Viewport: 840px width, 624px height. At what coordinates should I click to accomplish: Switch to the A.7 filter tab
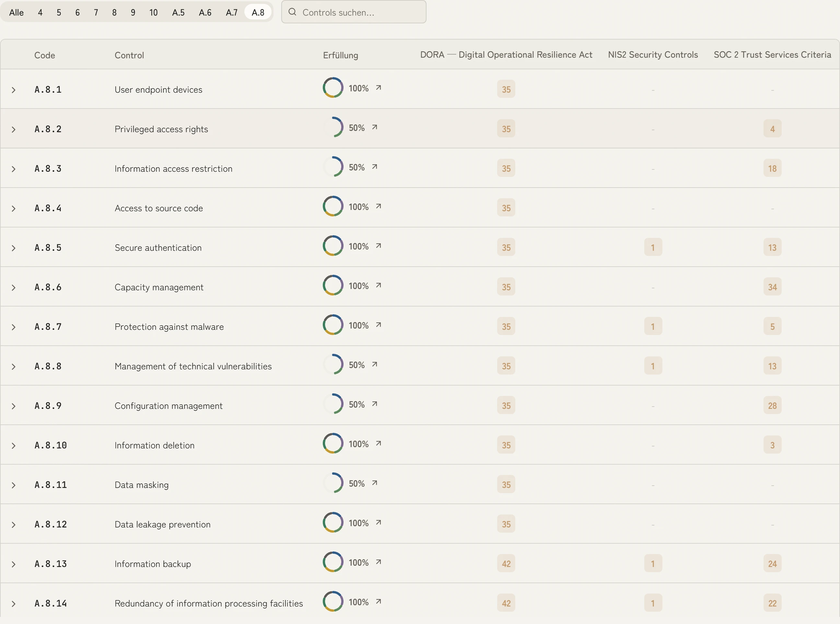[232, 12]
